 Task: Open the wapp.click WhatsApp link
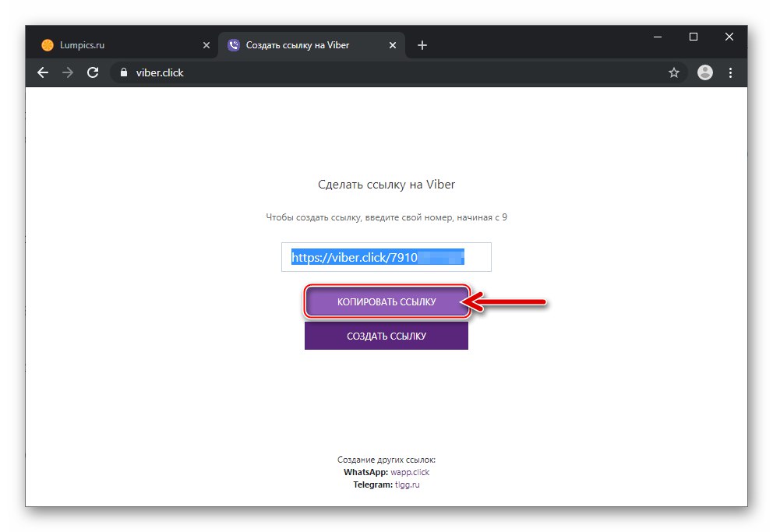[x=410, y=472]
